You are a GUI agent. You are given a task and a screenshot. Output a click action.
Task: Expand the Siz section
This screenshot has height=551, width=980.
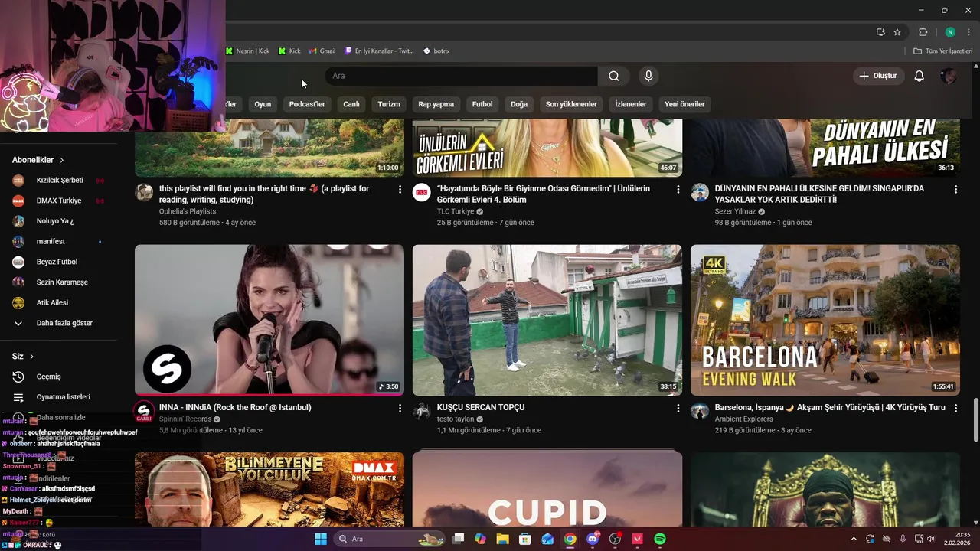coord(23,356)
